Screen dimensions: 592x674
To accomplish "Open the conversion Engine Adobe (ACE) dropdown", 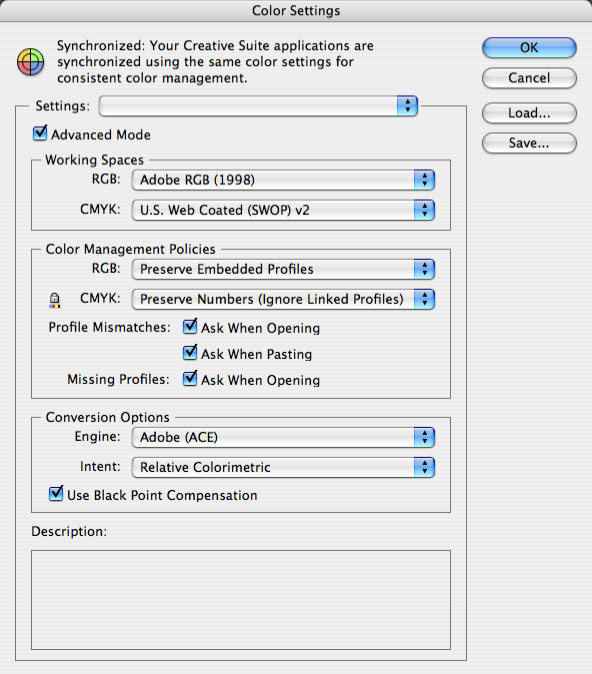I will point(283,437).
